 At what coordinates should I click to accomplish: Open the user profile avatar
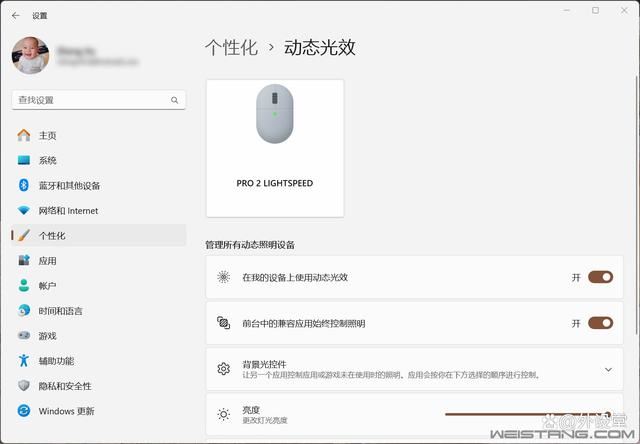click(31, 55)
